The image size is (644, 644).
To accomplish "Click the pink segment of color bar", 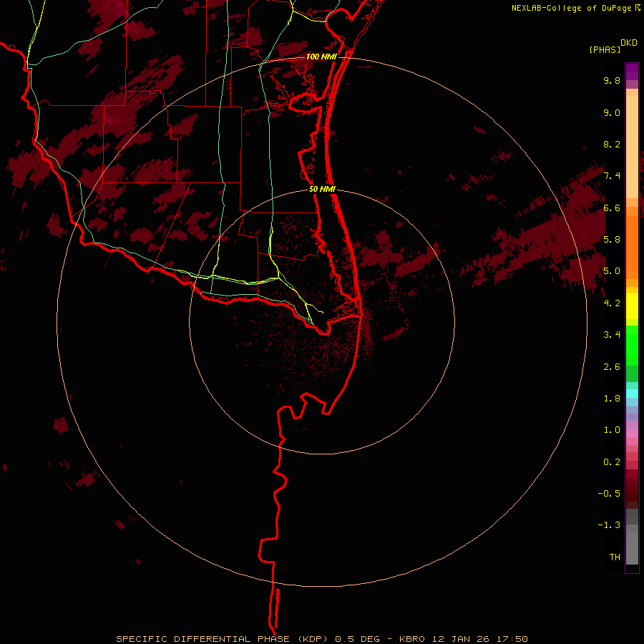I will [632, 434].
